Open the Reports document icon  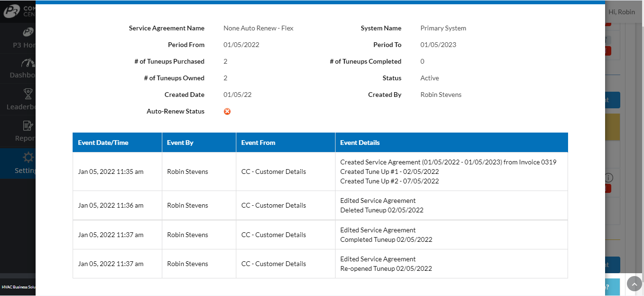(28, 126)
